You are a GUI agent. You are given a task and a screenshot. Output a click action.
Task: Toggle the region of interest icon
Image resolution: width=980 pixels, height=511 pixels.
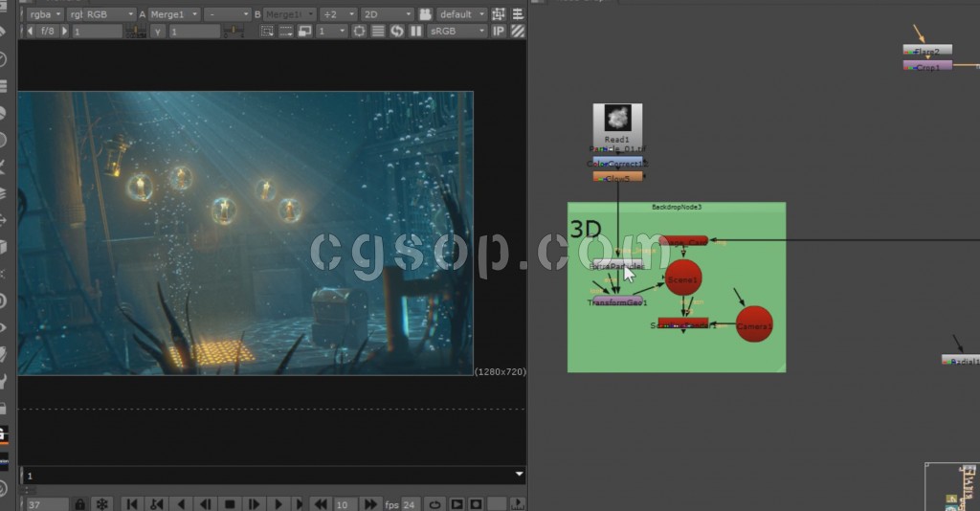[267, 31]
